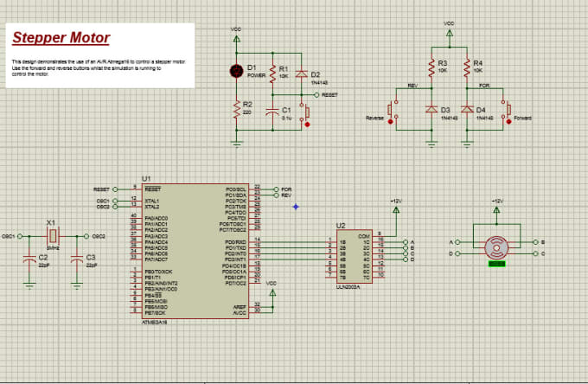Select crystal X1 symbol

[53, 236]
